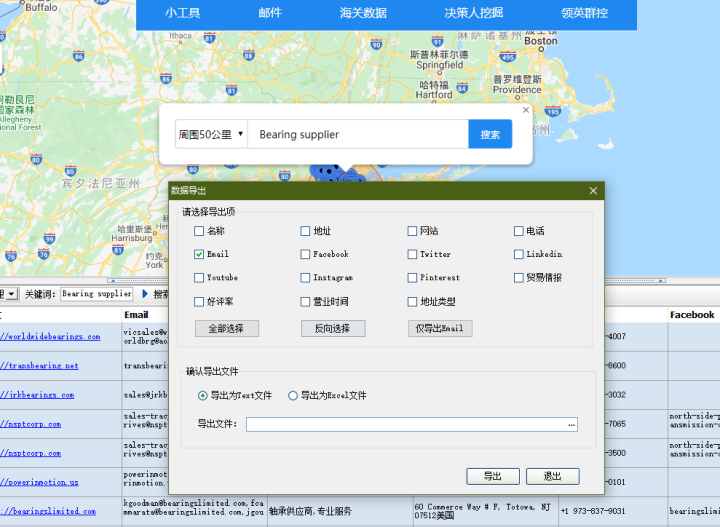Open the 周围50公里 radius dropdown

(211, 134)
